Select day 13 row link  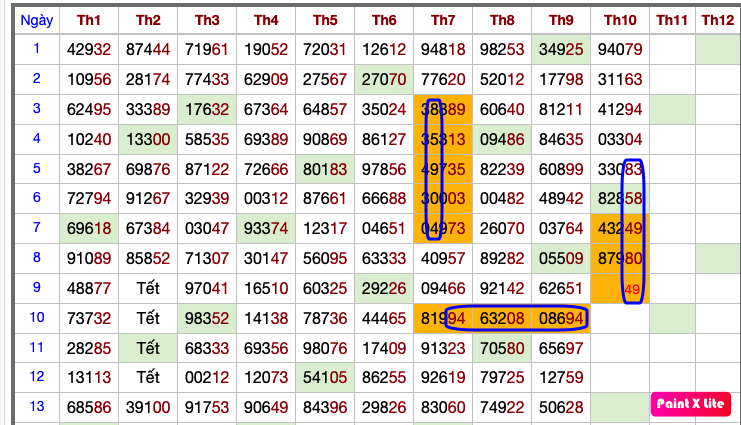[x=37, y=406]
